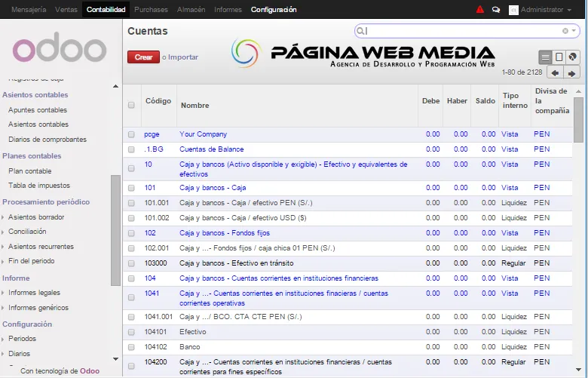This screenshot has width=588, height=378.
Task: Open Diarios de comprobantes in sidebar
Action: pyautogui.click(x=47, y=140)
